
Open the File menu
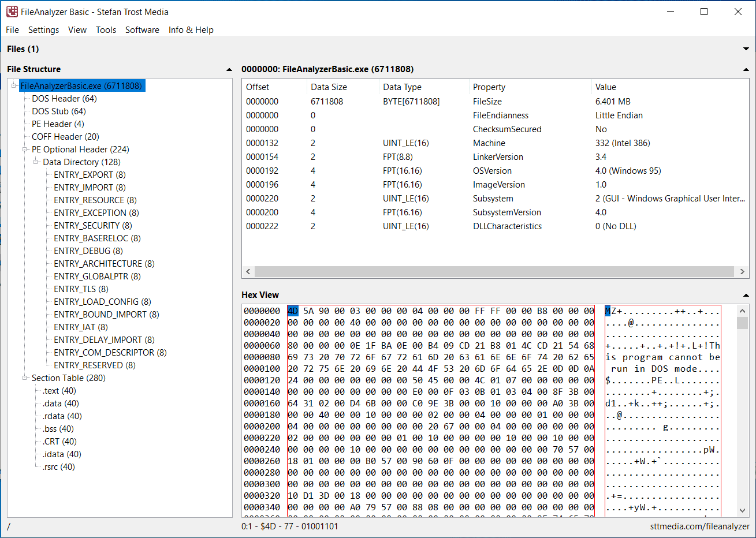click(x=12, y=30)
